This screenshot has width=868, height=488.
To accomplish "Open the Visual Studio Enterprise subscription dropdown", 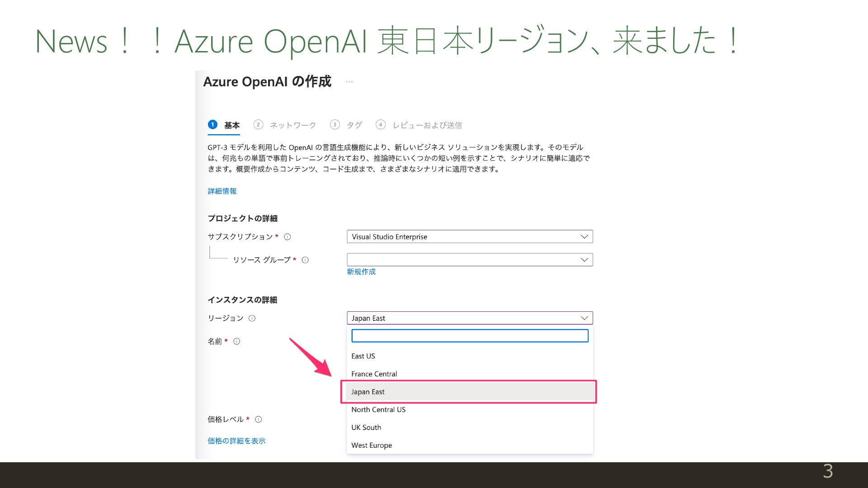I will coord(470,237).
